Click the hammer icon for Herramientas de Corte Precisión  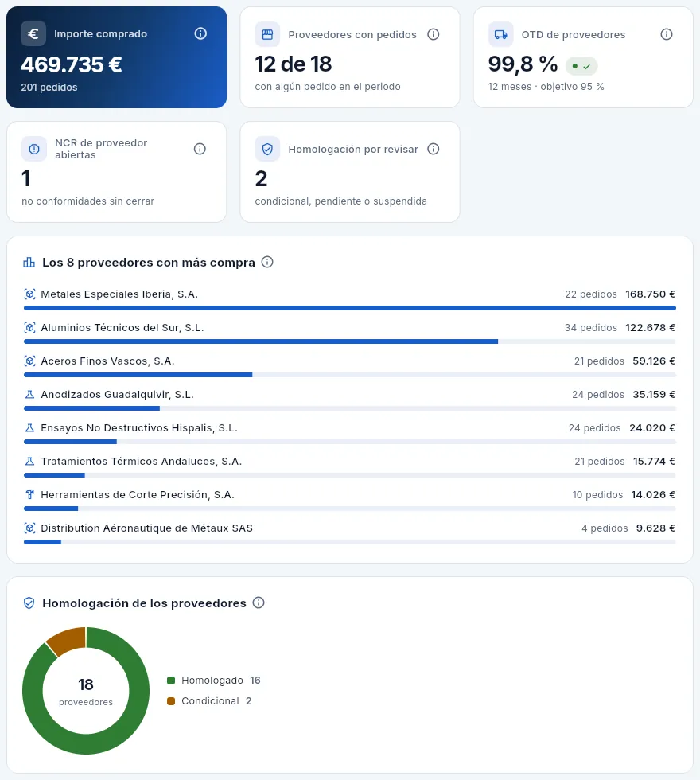point(30,494)
